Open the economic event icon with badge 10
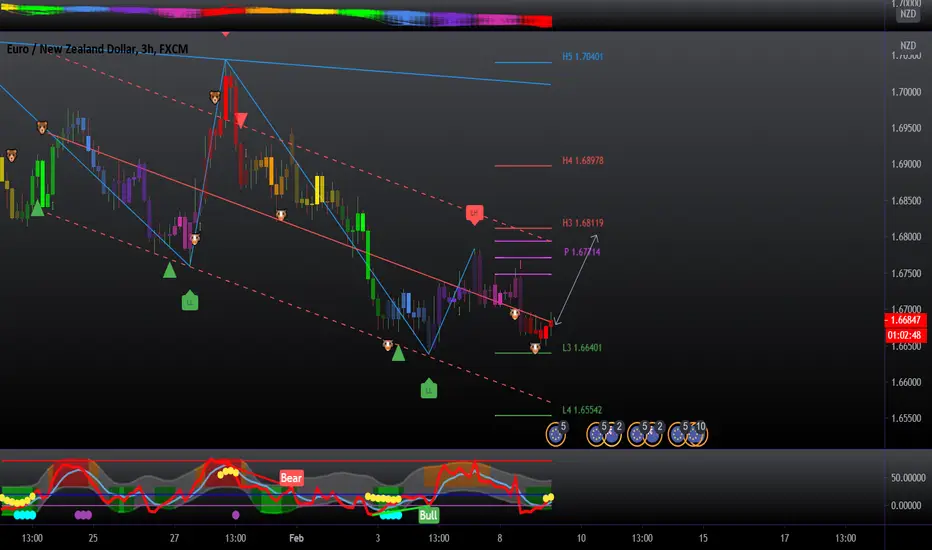This screenshot has width=932, height=550. (695, 434)
